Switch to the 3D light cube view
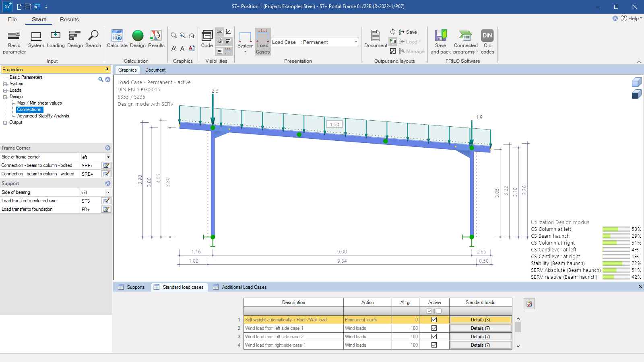This screenshot has width=644, height=362. (636, 82)
